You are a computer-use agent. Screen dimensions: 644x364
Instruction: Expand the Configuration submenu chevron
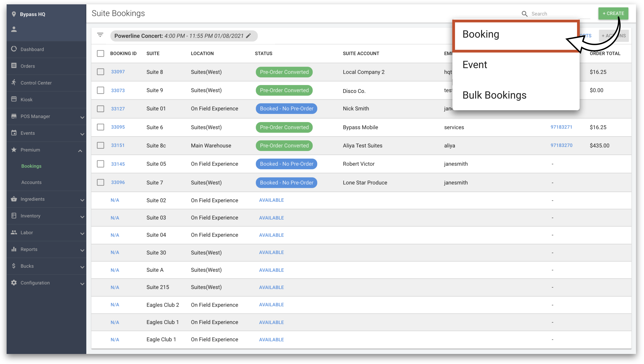coord(82,284)
